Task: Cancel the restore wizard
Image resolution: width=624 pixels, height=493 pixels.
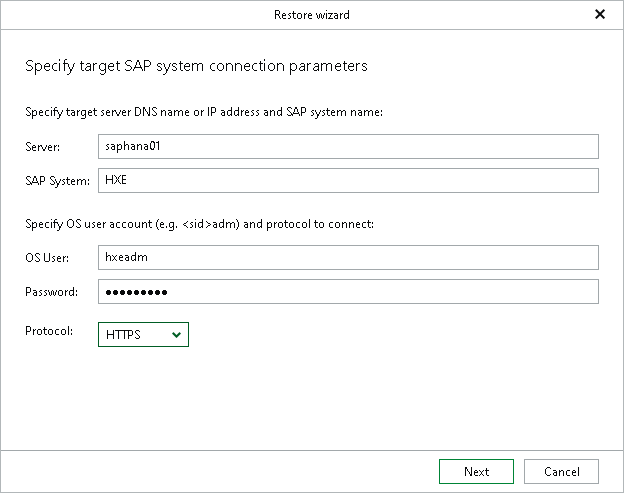Action: tap(561, 471)
